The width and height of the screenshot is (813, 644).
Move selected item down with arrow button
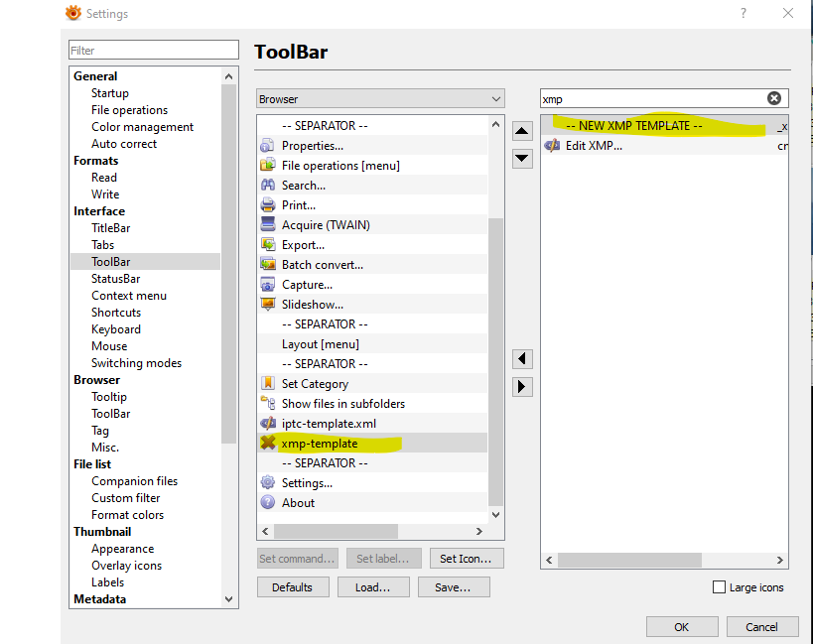pos(522,159)
